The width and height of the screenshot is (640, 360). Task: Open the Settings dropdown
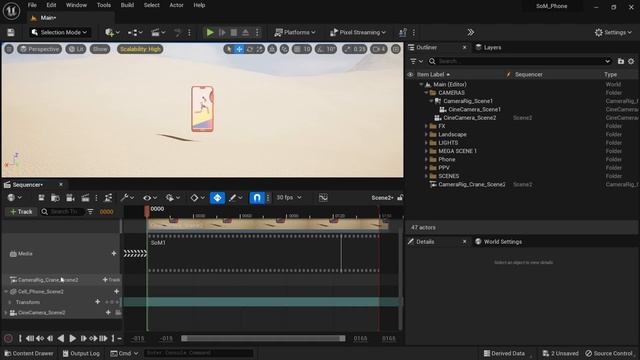(613, 32)
